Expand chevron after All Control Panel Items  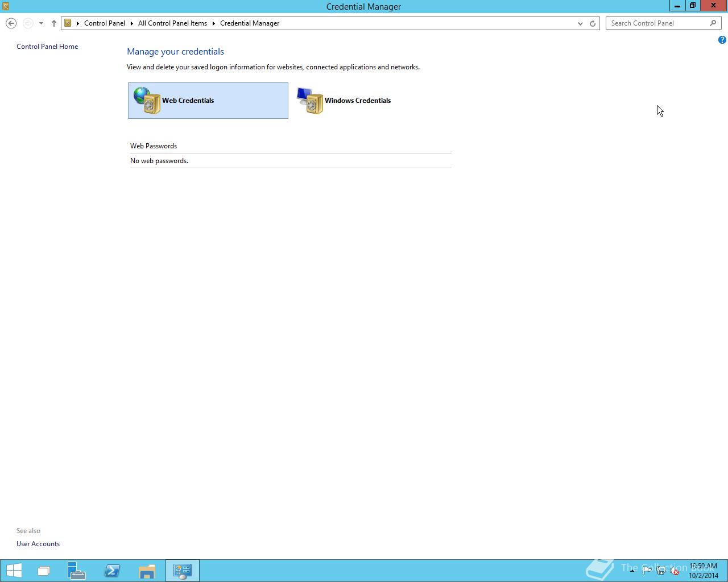tap(214, 23)
